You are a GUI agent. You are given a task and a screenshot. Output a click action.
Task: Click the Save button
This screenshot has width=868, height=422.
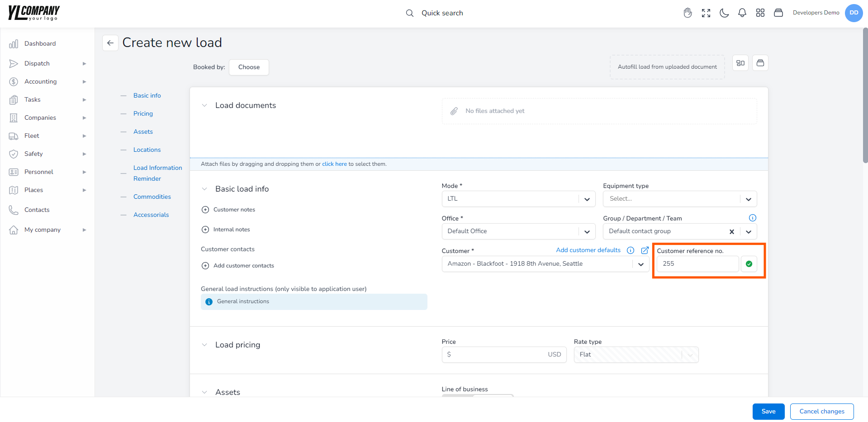768,412
